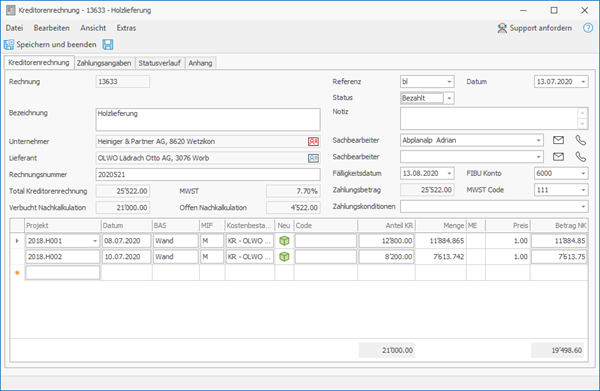
Task: Expand the MWST Code 111 dropdown
Action: click(x=583, y=190)
